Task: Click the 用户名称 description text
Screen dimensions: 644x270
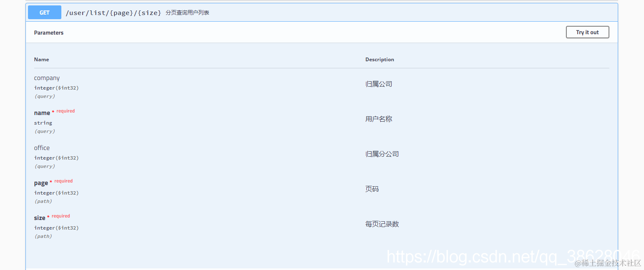Action: pyautogui.click(x=379, y=118)
